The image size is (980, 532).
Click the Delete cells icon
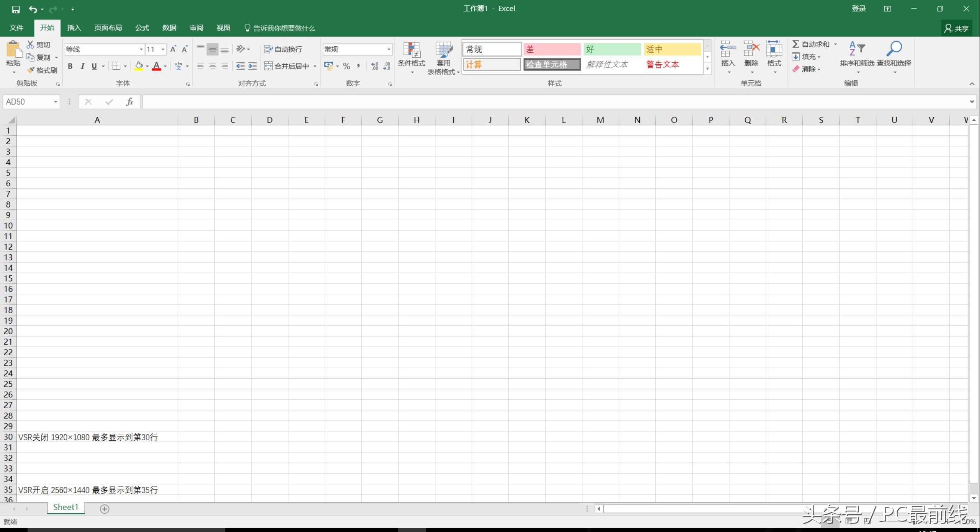[x=751, y=49]
